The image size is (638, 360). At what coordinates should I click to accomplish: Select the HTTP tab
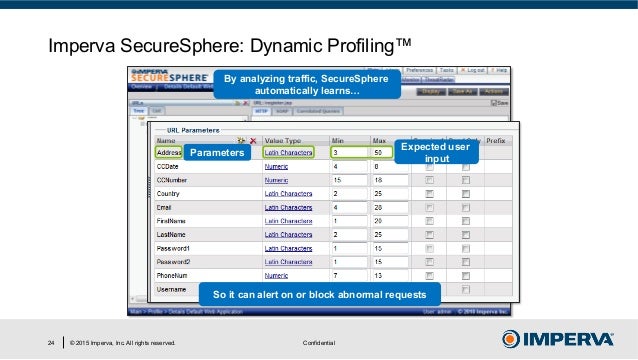point(261,111)
